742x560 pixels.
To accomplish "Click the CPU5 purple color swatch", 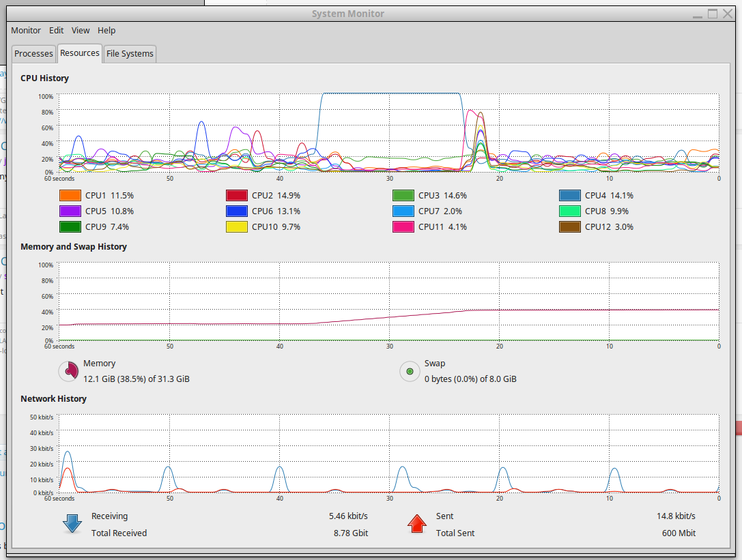I will (70, 211).
